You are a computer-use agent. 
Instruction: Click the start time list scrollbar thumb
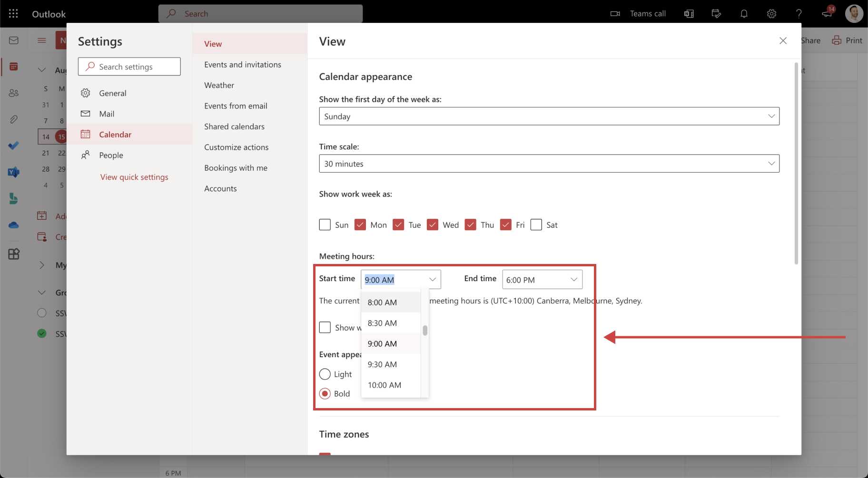coord(425,330)
